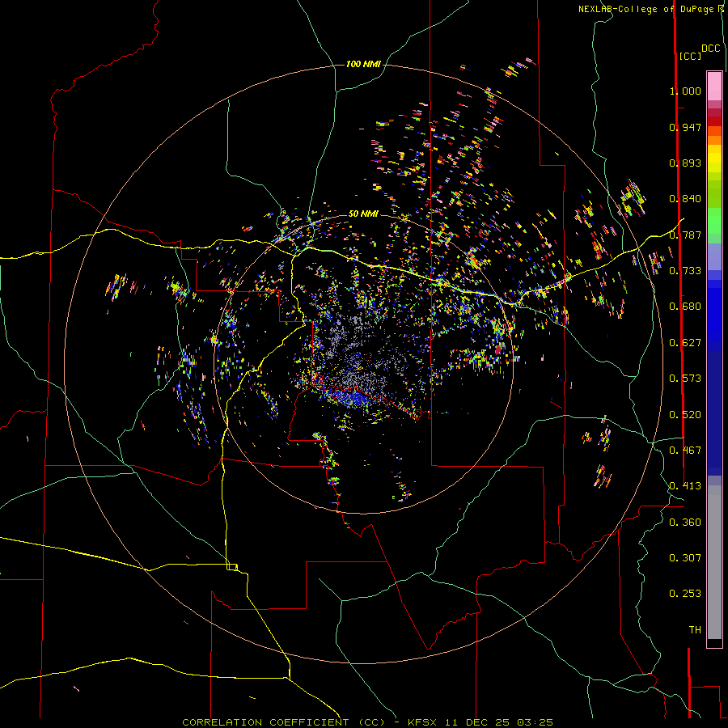728x728 pixels.
Task: Click the 'DCC' label above the color bar
Action: tap(711, 49)
